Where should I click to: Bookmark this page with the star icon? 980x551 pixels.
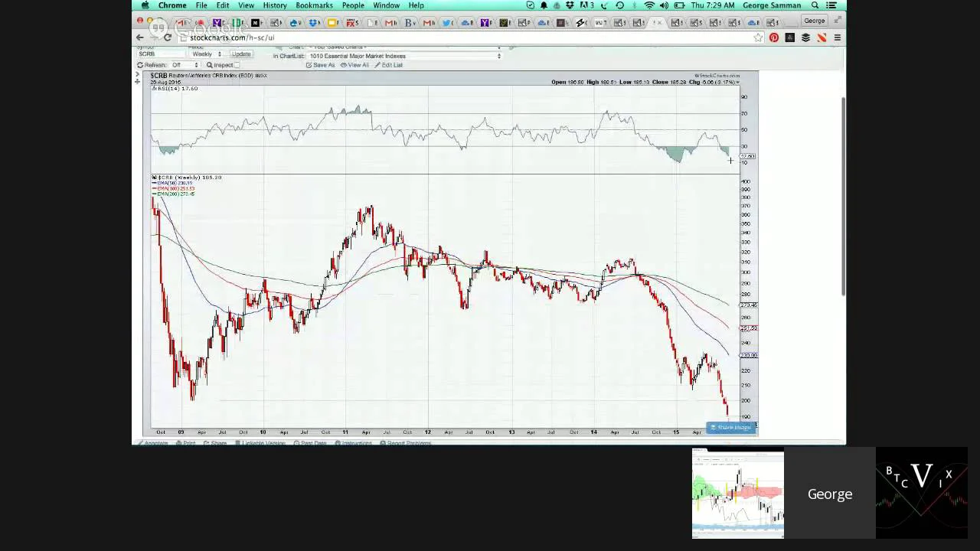pos(758,37)
